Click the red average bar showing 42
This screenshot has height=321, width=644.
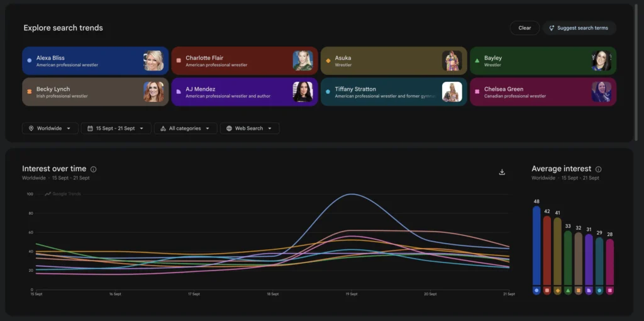[x=547, y=251]
